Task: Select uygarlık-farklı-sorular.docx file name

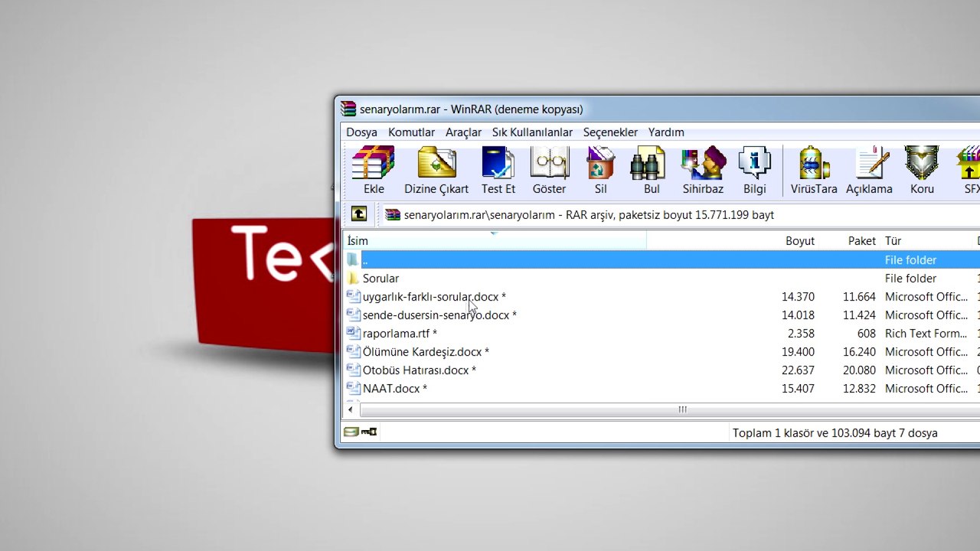Action: pos(434,297)
